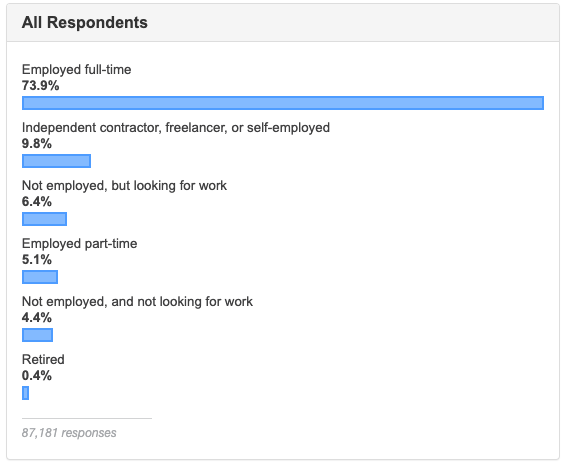This screenshot has height=465, width=565.
Task: Click the Not employed, not looking bar
Action: coord(37,335)
